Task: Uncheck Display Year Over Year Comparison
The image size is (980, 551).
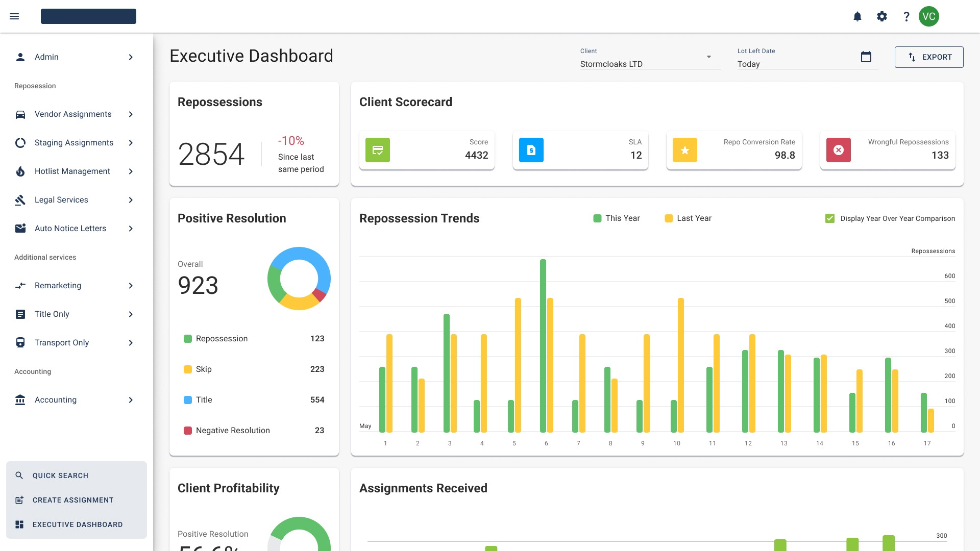Action: tap(830, 218)
